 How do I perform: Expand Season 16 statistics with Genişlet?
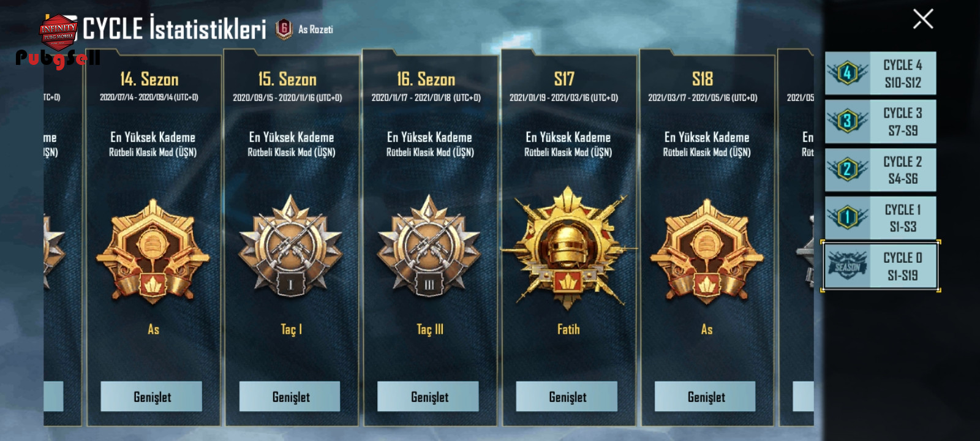click(x=428, y=396)
